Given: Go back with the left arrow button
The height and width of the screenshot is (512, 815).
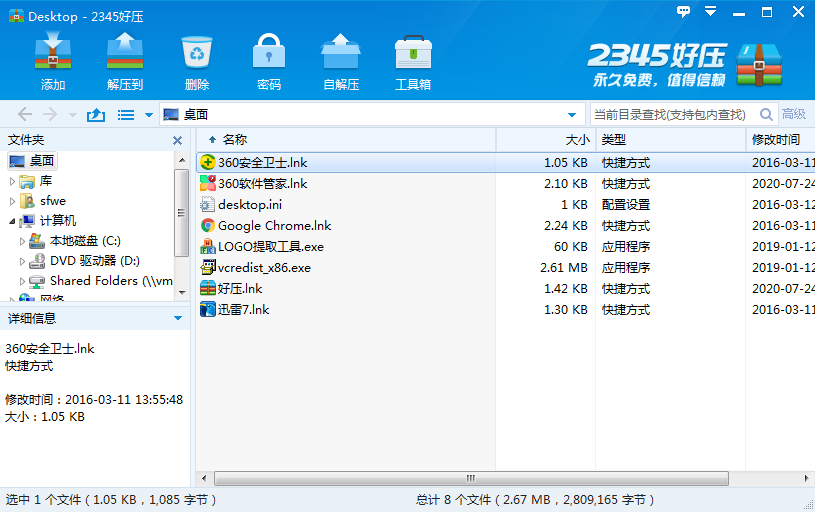Looking at the screenshot, I should (x=24, y=114).
